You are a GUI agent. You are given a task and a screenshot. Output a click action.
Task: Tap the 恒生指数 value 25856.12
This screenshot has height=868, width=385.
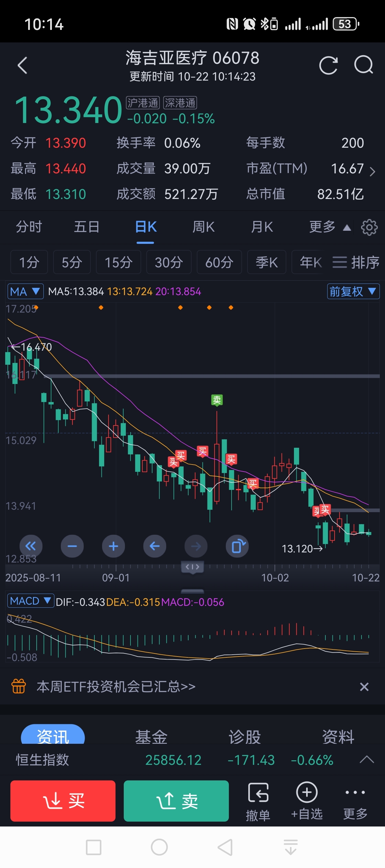pos(174,760)
